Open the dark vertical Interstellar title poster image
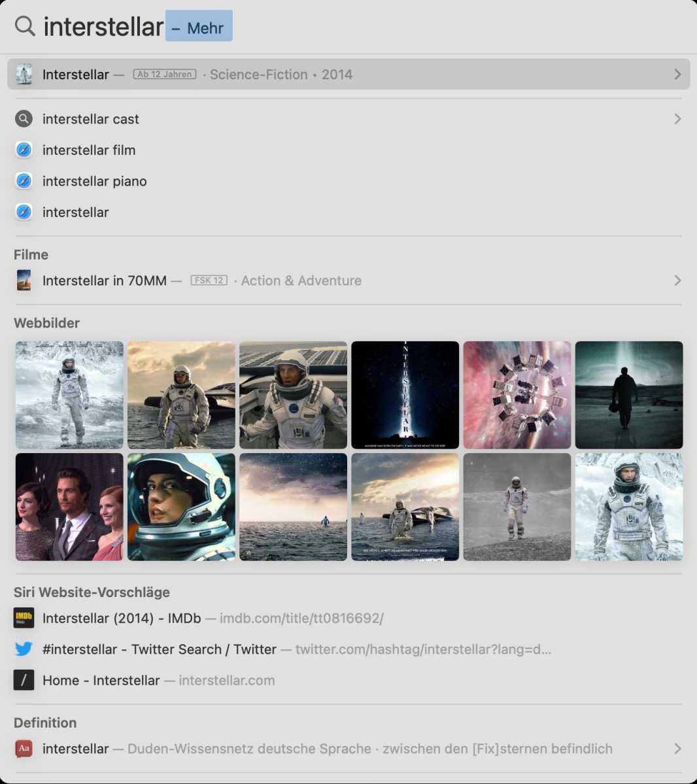 (x=405, y=394)
